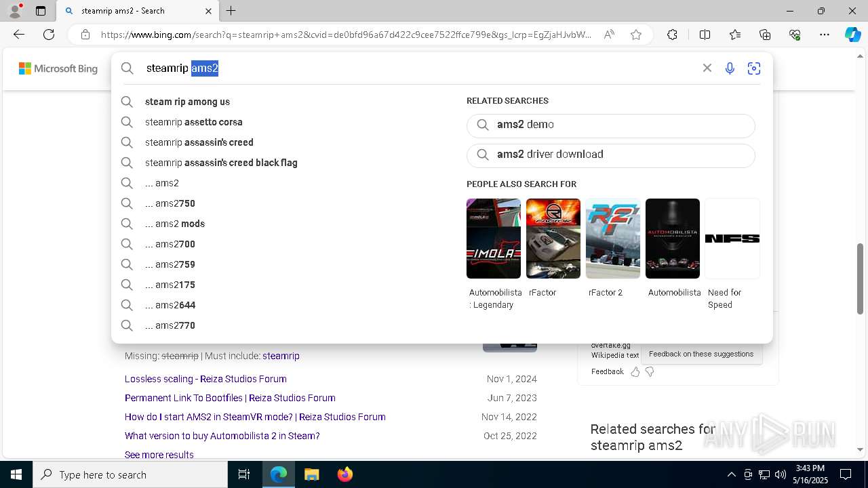The width and height of the screenshot is (868, 488).
Task: Open Automobilista Legendary thumbnail
Action: [494, 239]
